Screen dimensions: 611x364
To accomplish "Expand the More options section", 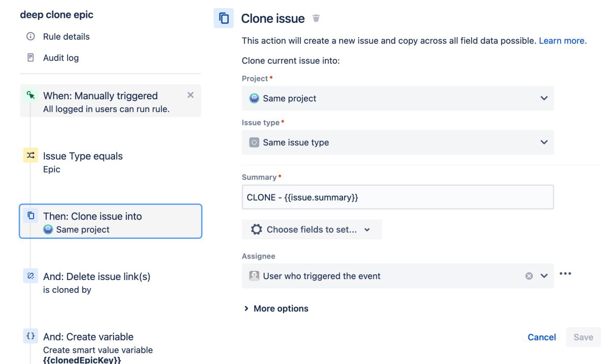I will [x=275, y=309].
